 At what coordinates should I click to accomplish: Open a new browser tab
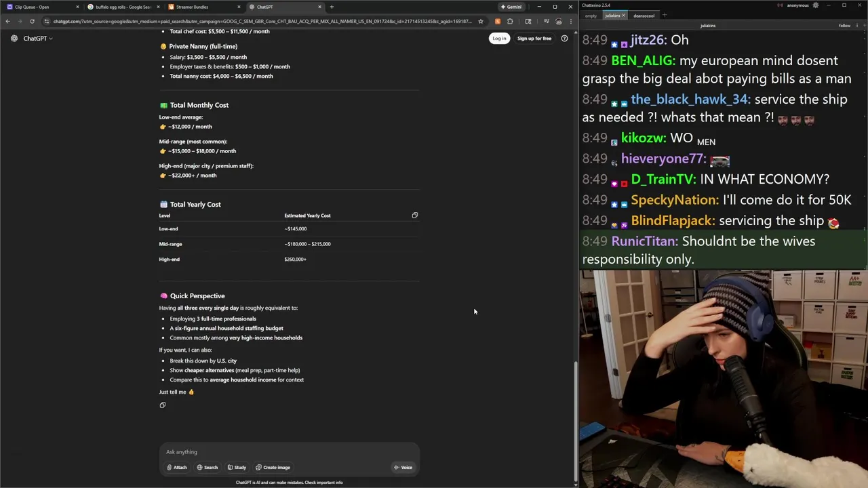coord(332,7)
